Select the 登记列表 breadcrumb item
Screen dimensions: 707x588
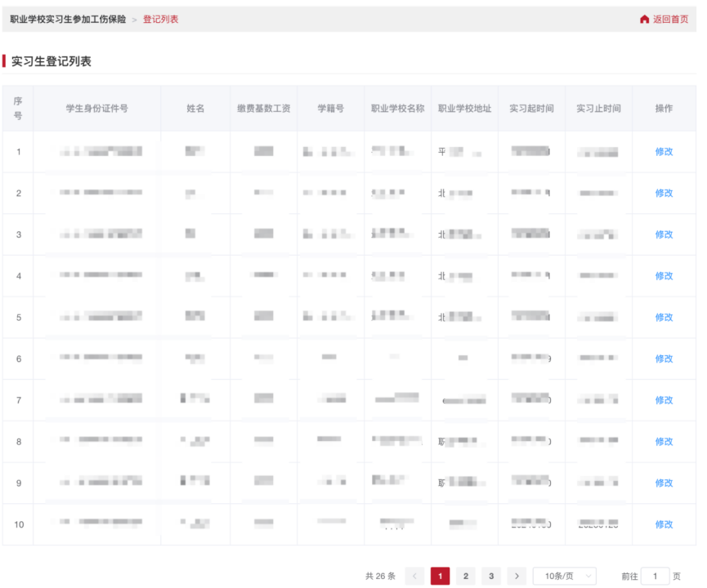(x=160, y=19)
